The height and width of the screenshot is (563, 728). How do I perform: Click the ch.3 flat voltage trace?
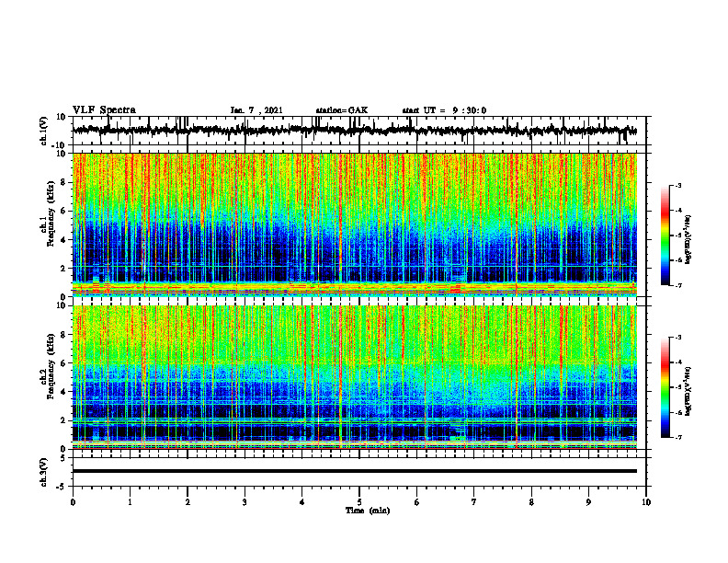click(355, 471)
